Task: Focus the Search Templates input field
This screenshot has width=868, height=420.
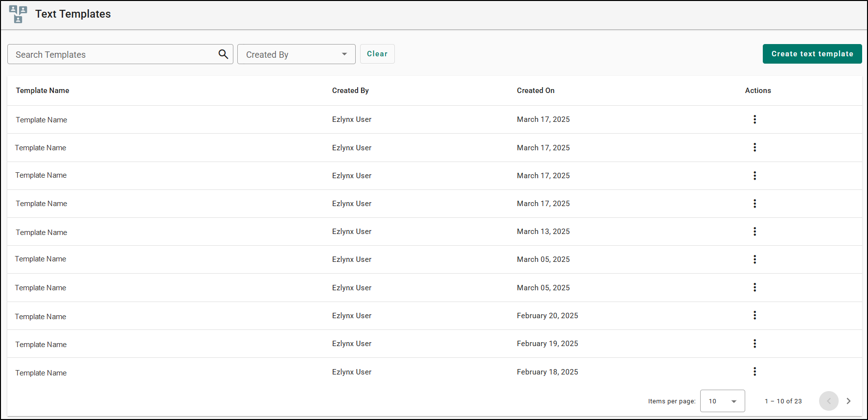Action: [x=120, y=54]
